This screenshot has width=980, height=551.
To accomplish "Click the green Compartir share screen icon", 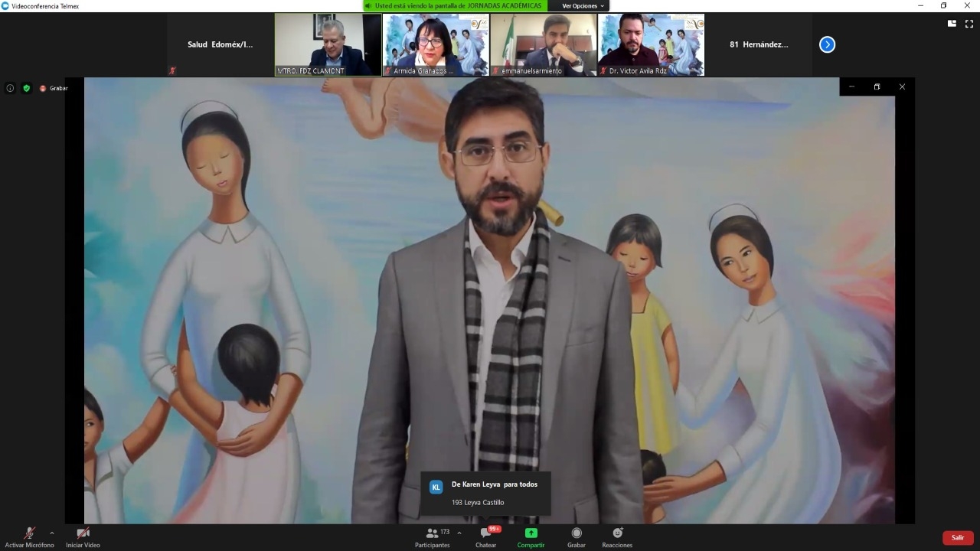I will pos(531,534).
